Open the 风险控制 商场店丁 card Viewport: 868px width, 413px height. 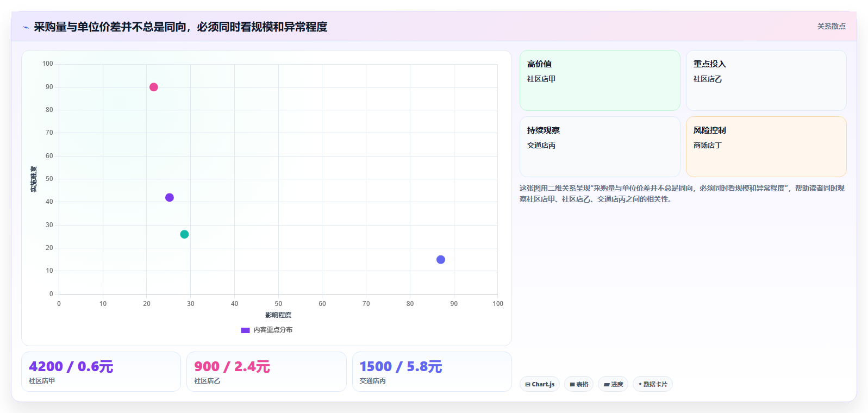coord(766,147)
